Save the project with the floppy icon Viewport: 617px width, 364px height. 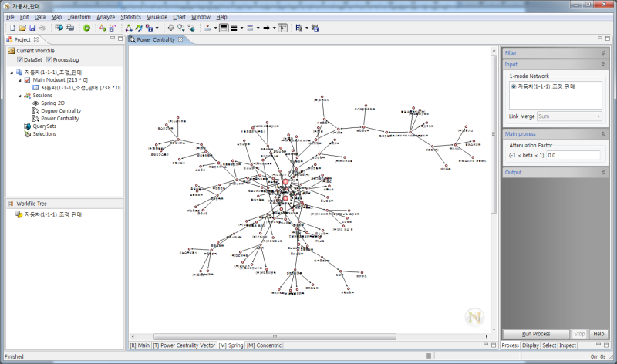point(32,28)
